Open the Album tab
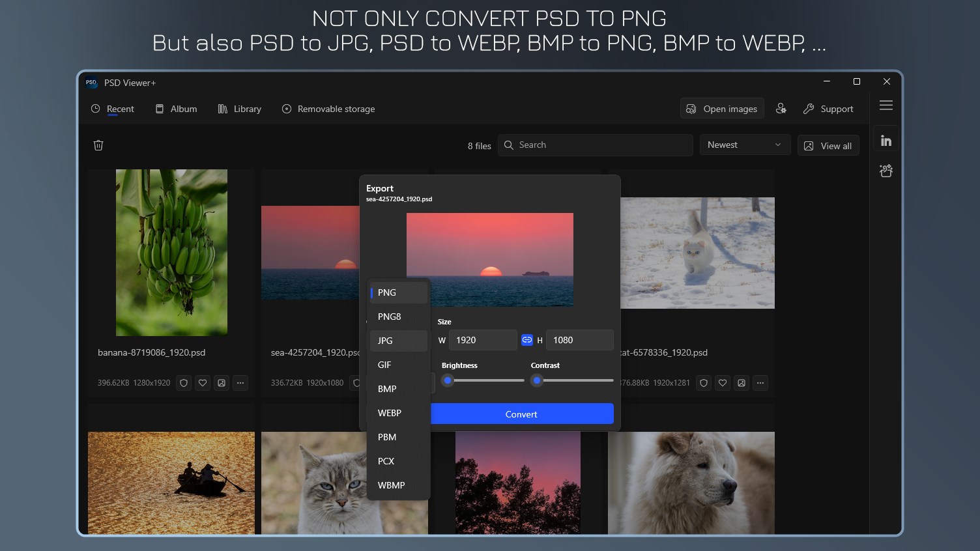The image size is (980, 551). coord(177,109)
